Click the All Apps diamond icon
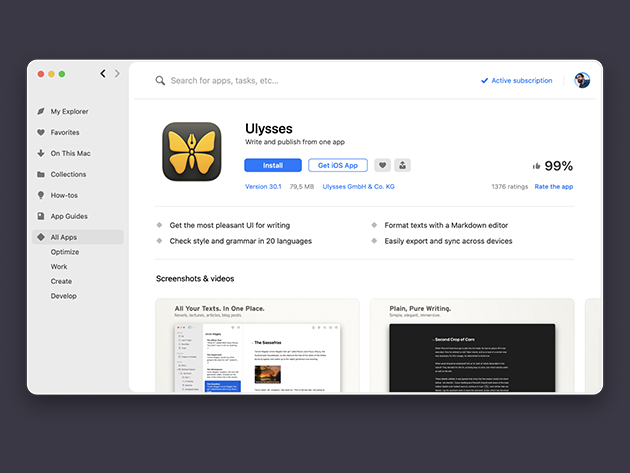This screenshot has width=630, height=473. [x=41, y=237]
